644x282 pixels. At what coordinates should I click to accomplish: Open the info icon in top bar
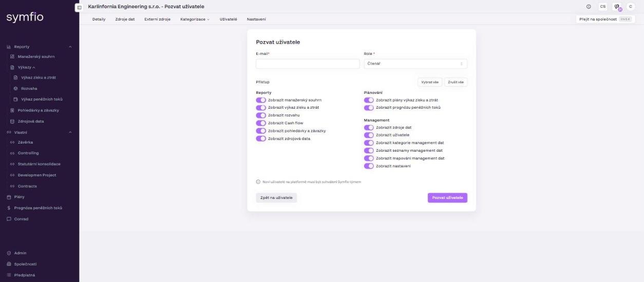click(588, 7)
